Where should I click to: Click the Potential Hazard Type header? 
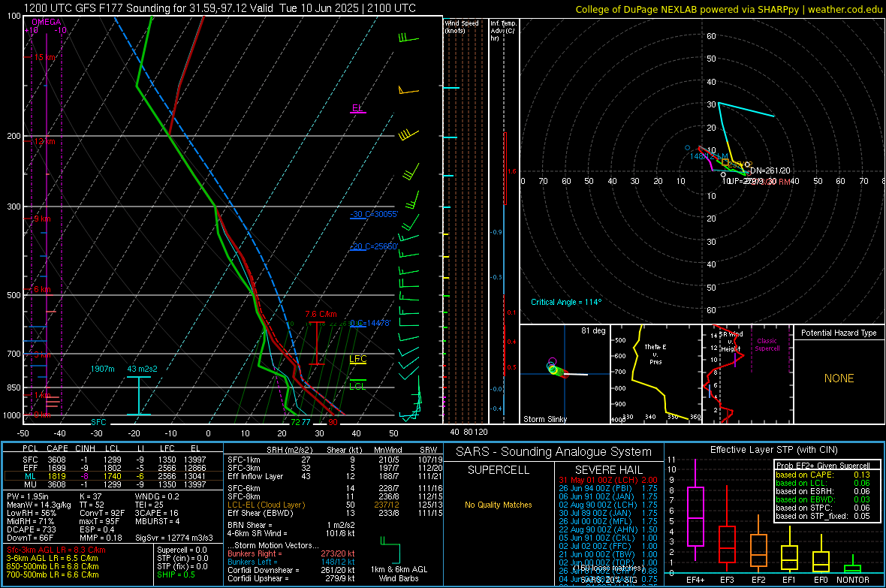[839, 333]
